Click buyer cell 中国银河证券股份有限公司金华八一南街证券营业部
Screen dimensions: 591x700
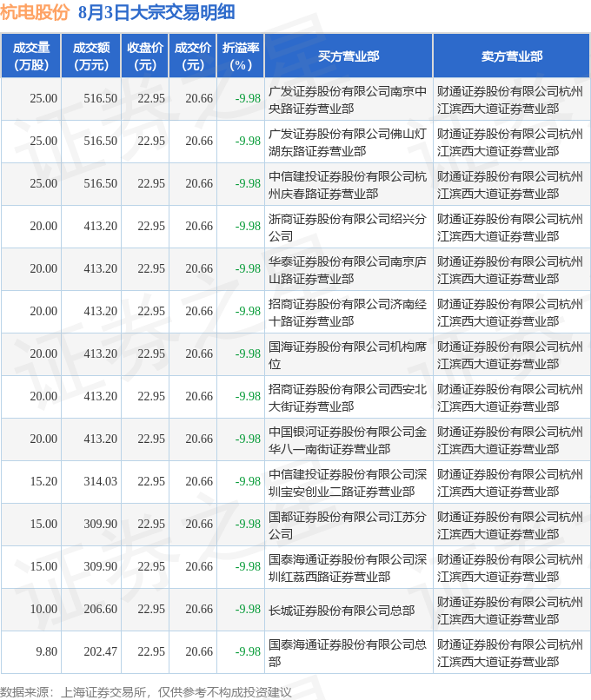(x=349, y=440)
